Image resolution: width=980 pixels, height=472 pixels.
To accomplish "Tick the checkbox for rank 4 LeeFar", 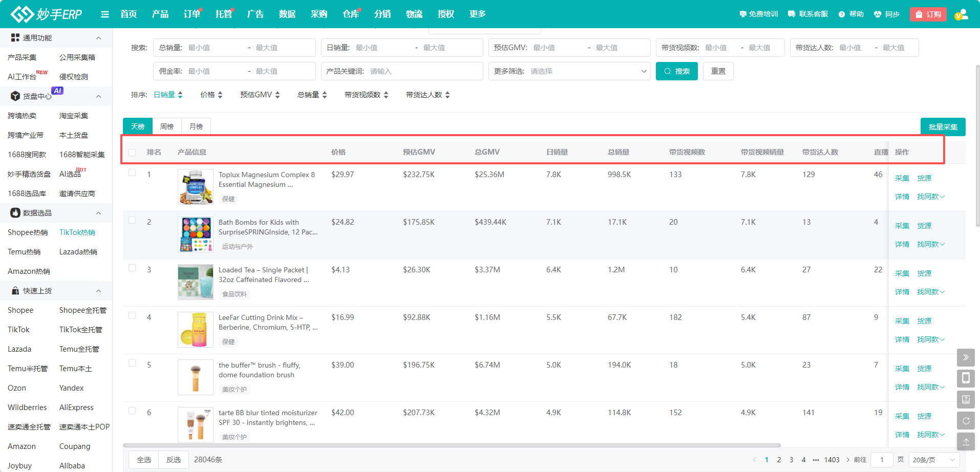I will (x=133, y=316).
